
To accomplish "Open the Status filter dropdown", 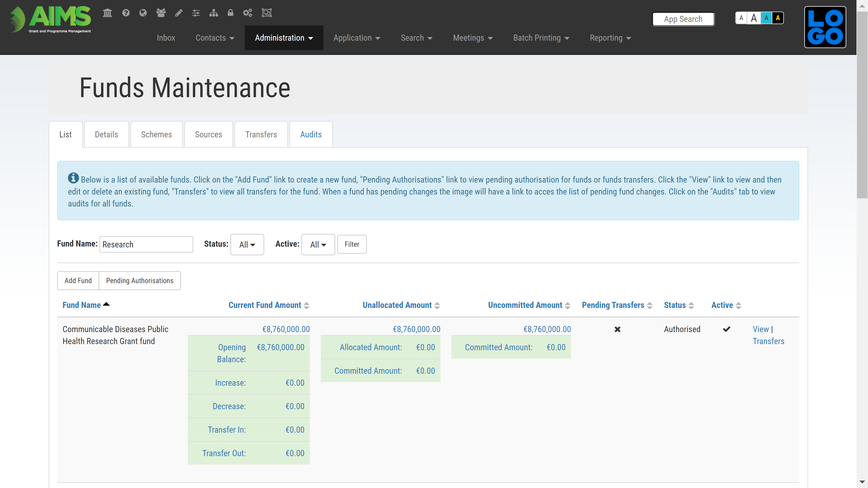I will point(247,244).
